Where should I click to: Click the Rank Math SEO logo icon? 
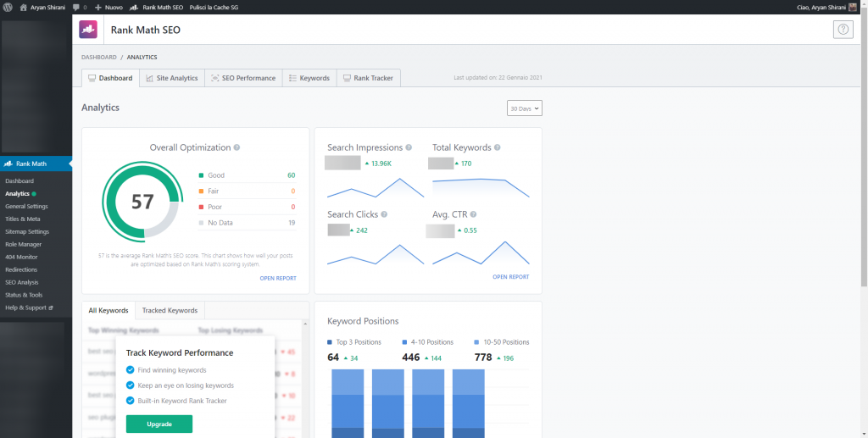pyautogui.click(x=89, y=30)
